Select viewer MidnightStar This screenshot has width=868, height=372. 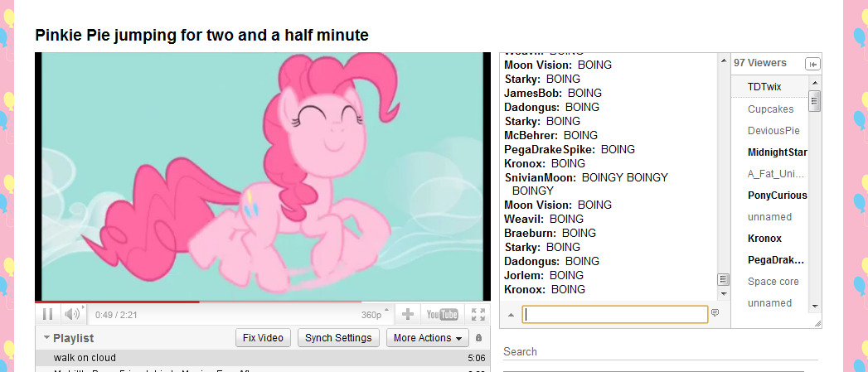tap(777, 152)
